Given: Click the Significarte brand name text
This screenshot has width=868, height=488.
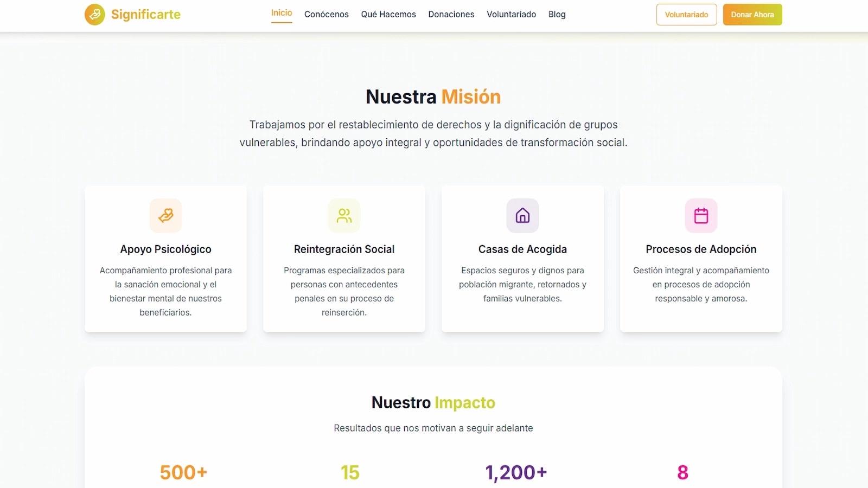Looking at the screenshot, I should pos(145,15).
